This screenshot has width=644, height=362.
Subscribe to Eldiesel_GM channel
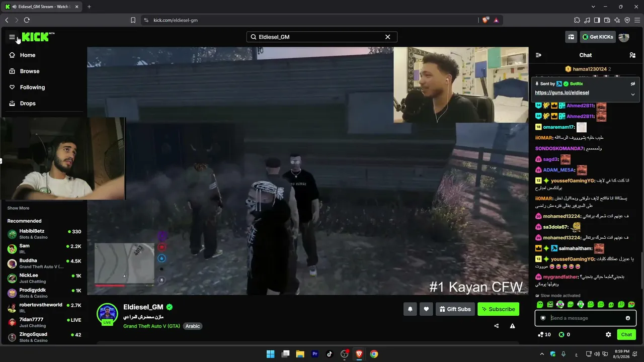(x=498, y=309)
